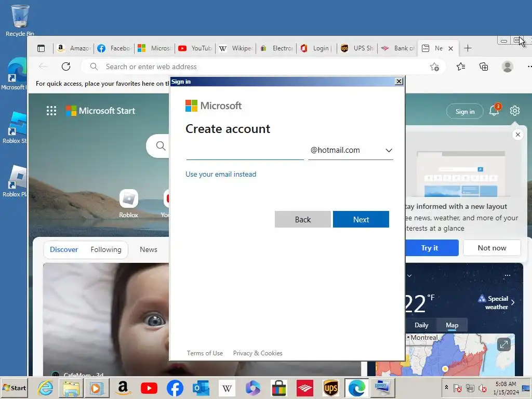This screenshot has width=532, height=399.
Task: Close the Sign in dialog
Action: point(399,82)
